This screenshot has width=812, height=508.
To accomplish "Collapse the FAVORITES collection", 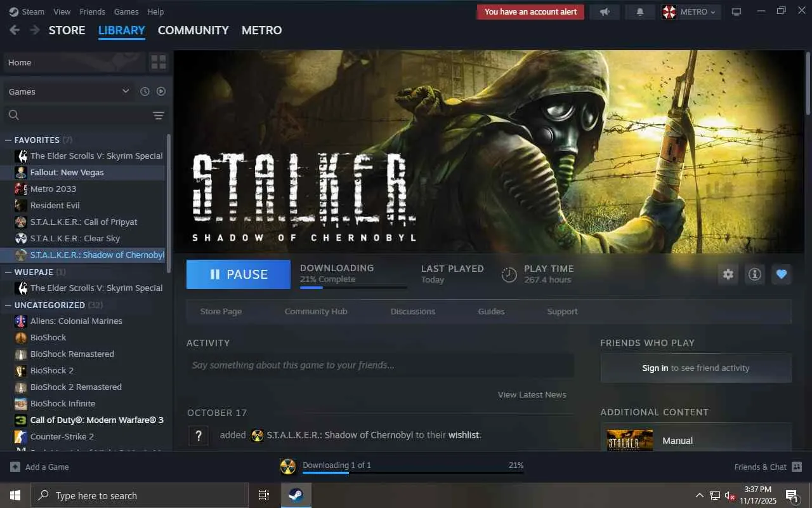I will tap(8, 140).
